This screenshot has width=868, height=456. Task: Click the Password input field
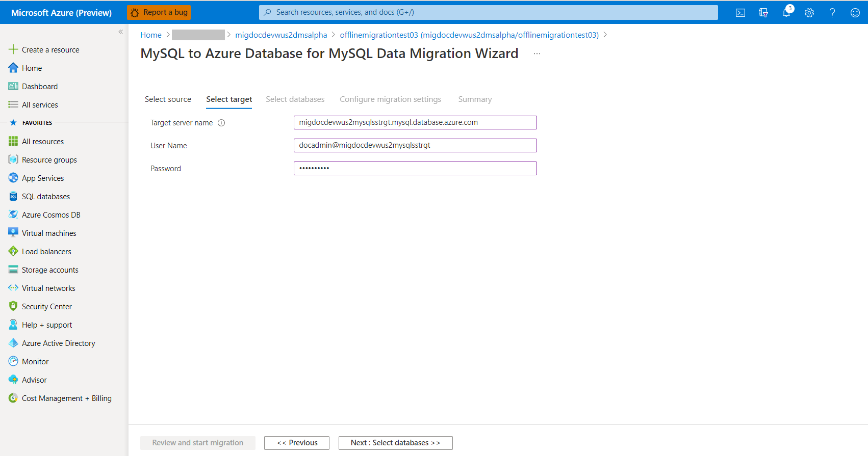point(415,168)
